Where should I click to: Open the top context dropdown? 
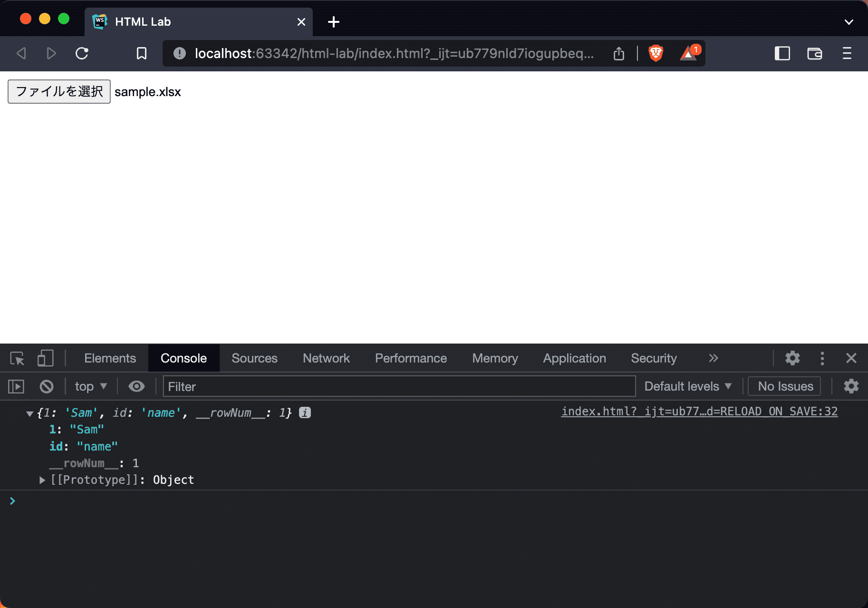[x=91, y=386]
